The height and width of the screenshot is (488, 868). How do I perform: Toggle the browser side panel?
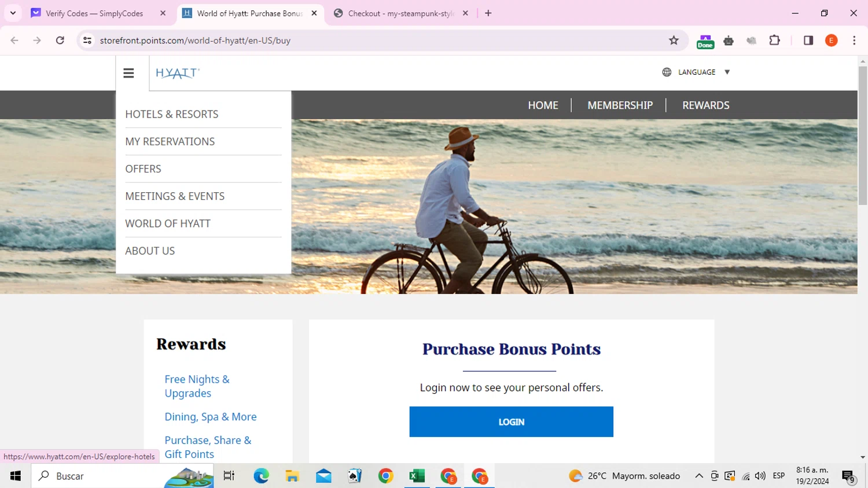[x=808, y=41]
